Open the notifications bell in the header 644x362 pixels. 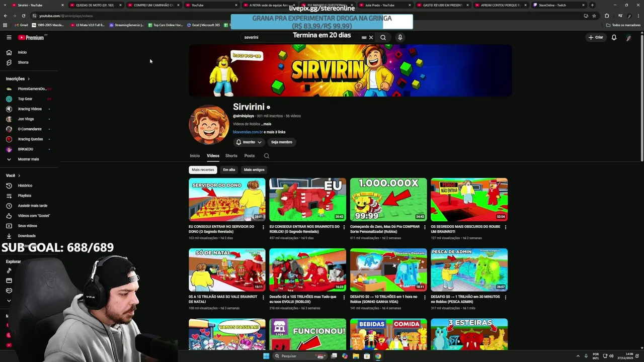tap(614, 37)
